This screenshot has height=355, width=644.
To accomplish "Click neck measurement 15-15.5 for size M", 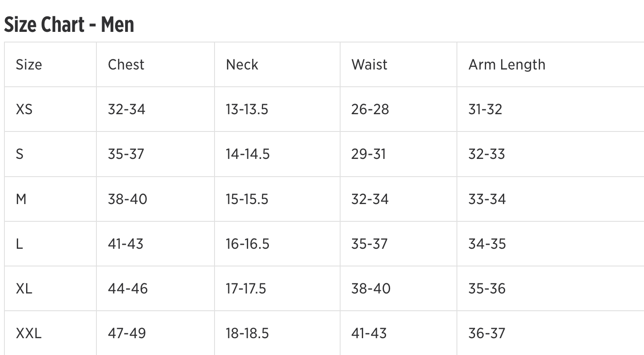I will (x=247, y=199).
